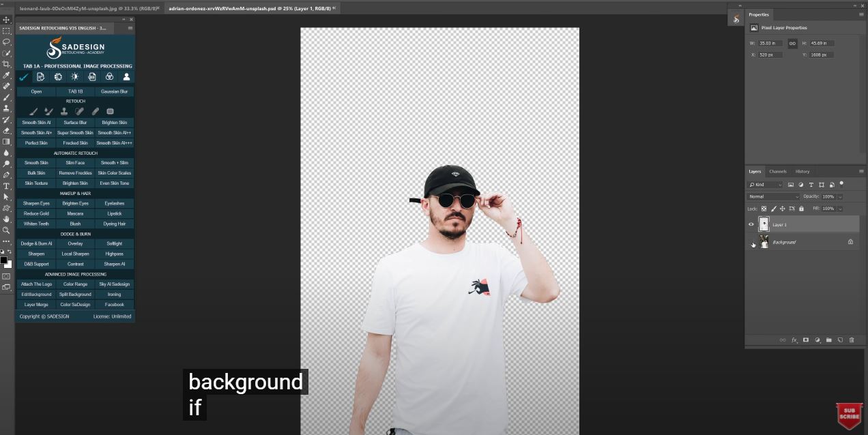Image resolution: width=868 pixels, height=435 pixels.
Task: Select the Hand tool
Action: click(6, 219)
